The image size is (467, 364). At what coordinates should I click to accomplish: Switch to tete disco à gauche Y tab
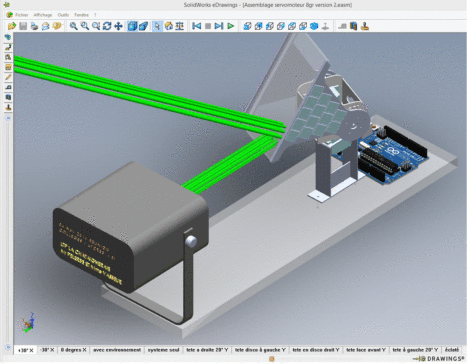260,350
